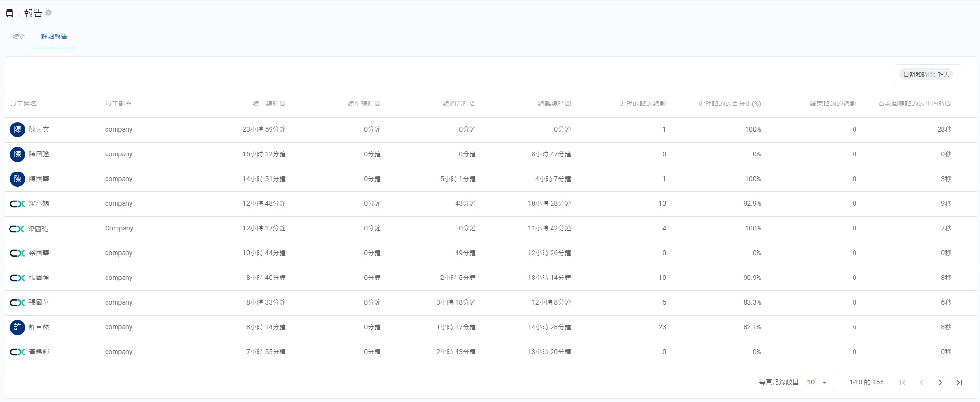
Task: Click the CX logo icon for 黃錦輝
Action: (x=18, y=352)
